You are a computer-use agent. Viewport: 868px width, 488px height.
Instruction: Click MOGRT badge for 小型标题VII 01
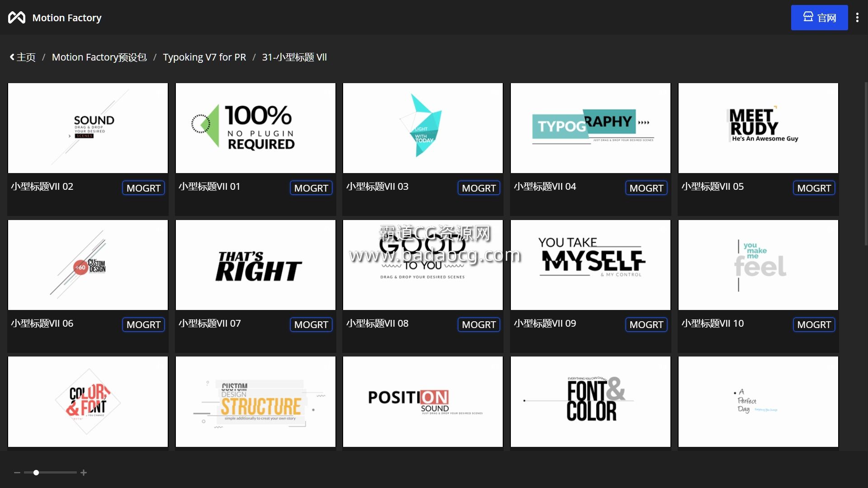click(311, 188)
